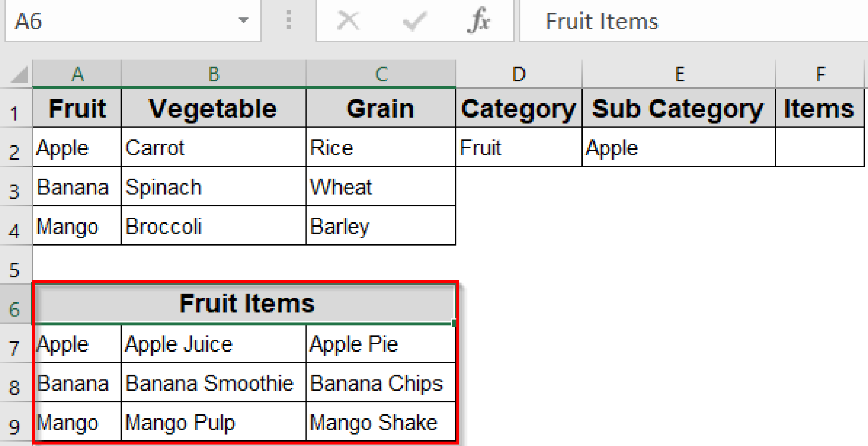Click the Category header cell
This screenshot has height=446, width=868.
coord(519,109)
